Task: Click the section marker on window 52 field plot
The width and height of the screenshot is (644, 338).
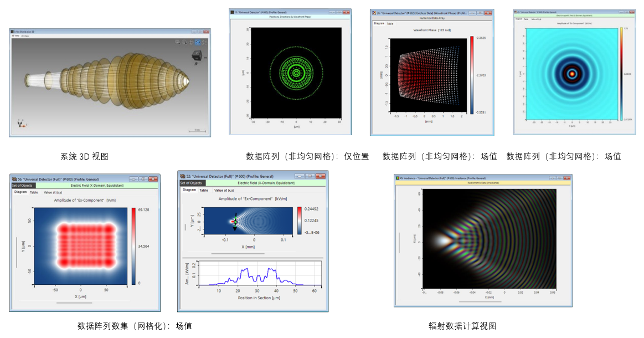Action: [x=235, y=222]
